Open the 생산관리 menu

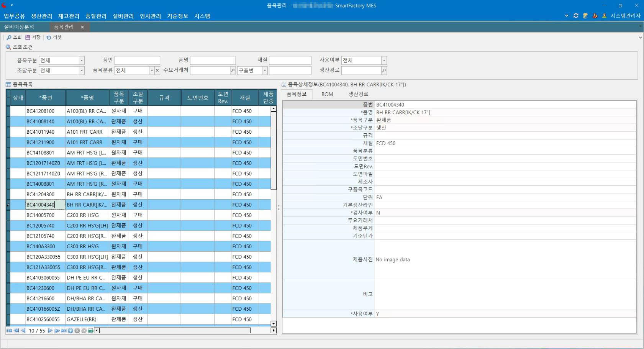pos(41,16)
